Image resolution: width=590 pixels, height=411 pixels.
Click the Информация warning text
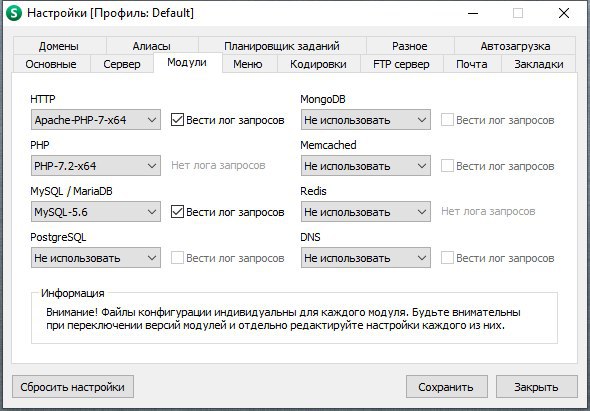(x=283, y=318)
